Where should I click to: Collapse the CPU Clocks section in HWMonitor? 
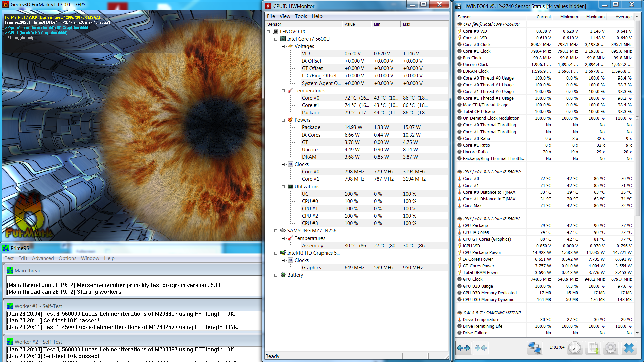pyautogui.click(x=283, y=164)
